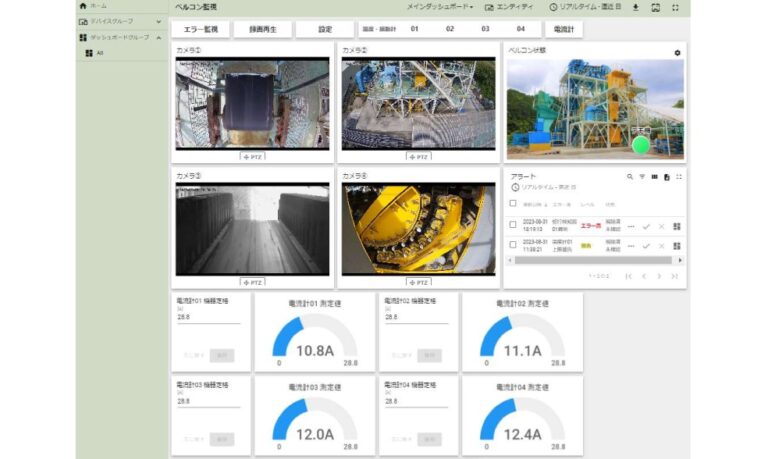Open the 電流計 tab

tap(564, 29)
